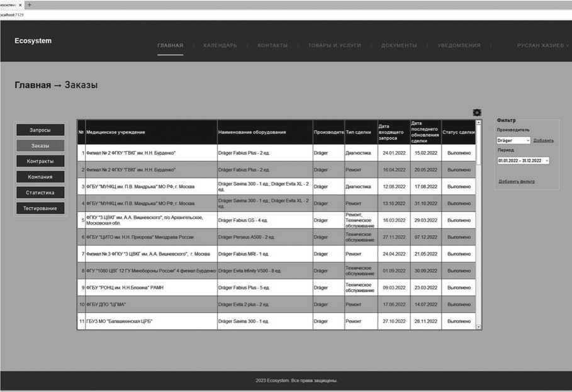Click date 30.09.2022 in row 8
572x392 pixels.
pyautogui.click(x=426, y=271)
